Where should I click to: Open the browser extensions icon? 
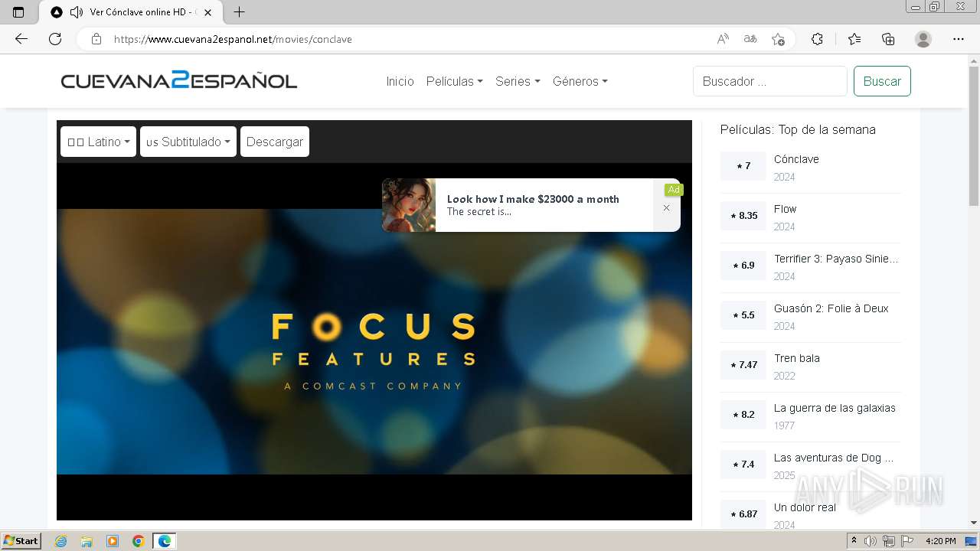817,39
